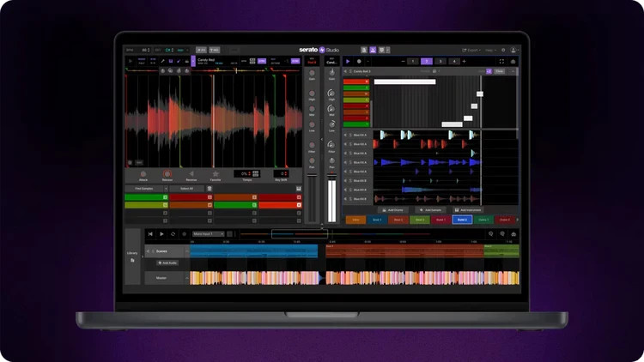Mute the Candy Red 2 deck
This screenshot has width=644, height=362.
(x=345, y=71)
